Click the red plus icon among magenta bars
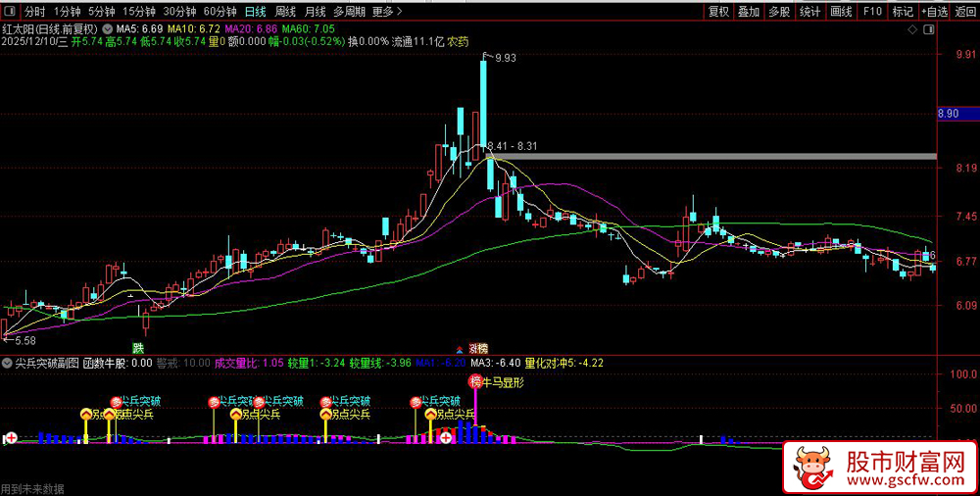This screenshot has width=980, height=496. (446, 438)
